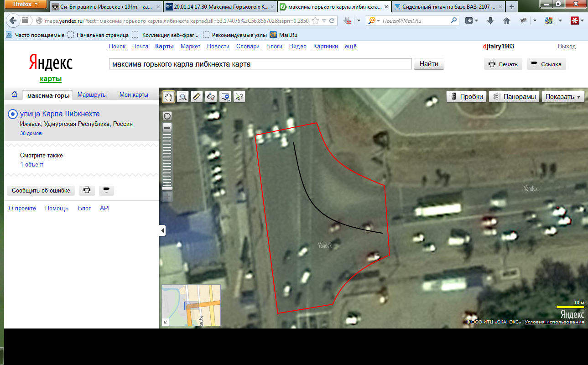Select the ruler distance measurement tool

(197, 97)
